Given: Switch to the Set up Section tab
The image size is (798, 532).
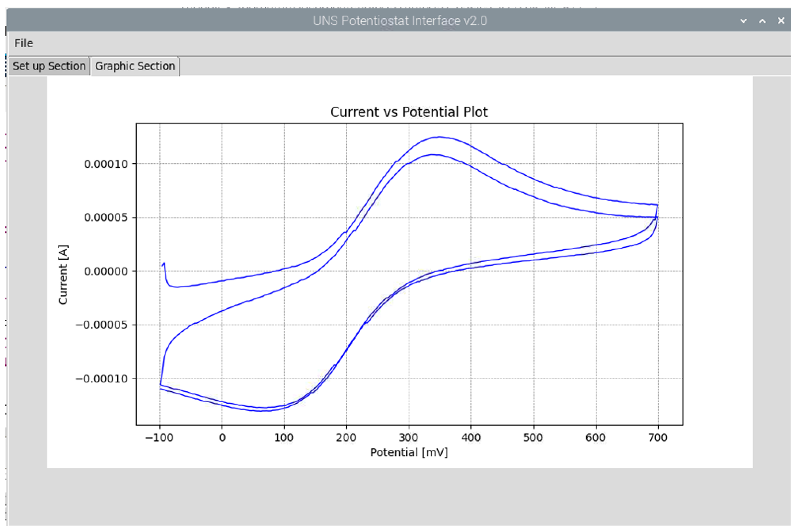Looking at the screenshot, I should [x=49, y=66].
